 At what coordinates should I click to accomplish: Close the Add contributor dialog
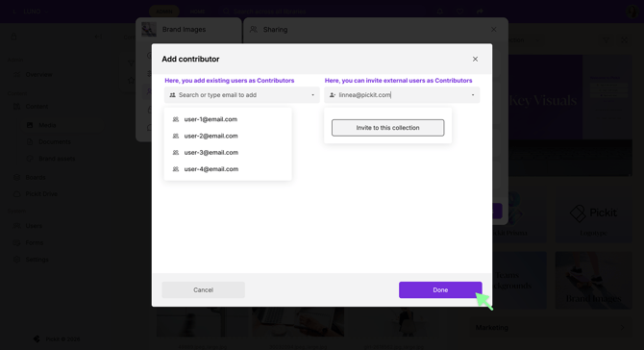pyautogui.click(x=475, y=60)
